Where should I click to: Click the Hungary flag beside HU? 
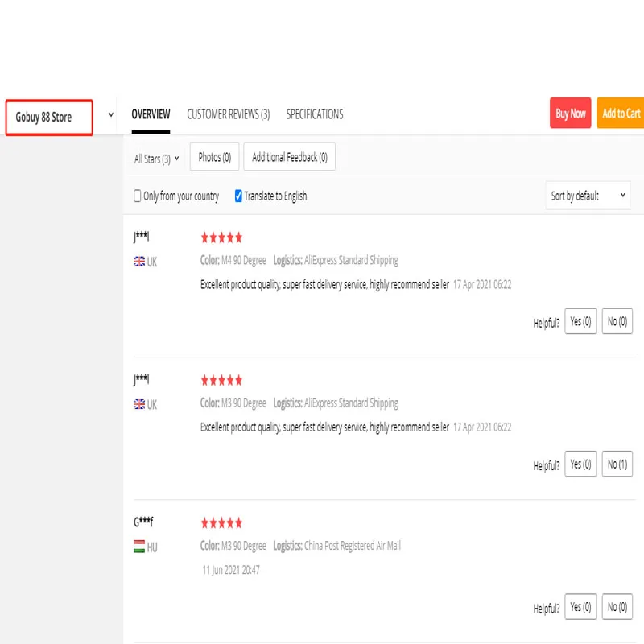tap(139, 547)
